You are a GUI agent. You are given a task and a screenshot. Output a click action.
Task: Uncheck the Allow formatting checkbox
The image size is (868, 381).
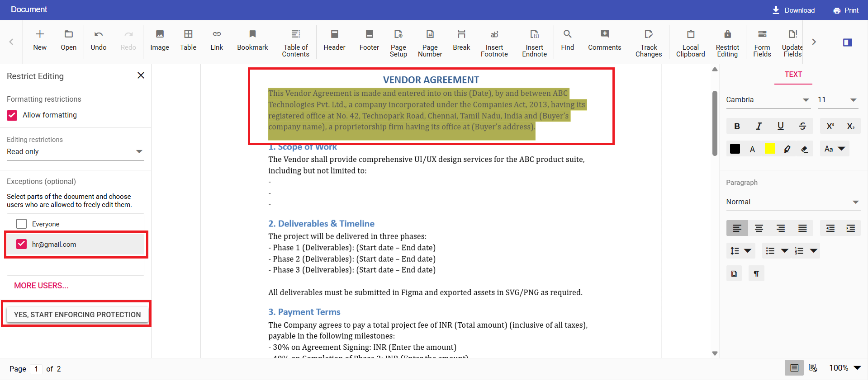pos(12,115)
